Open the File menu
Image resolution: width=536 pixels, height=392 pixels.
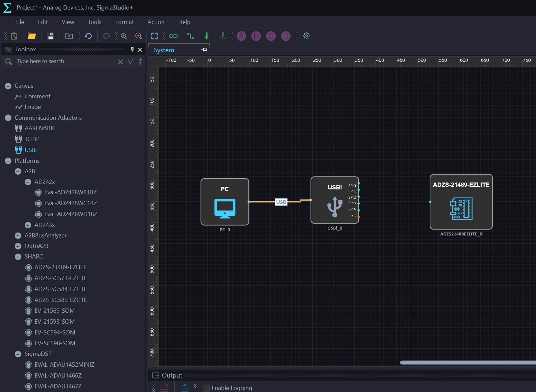pyautogui.click(x=20, y=22)
